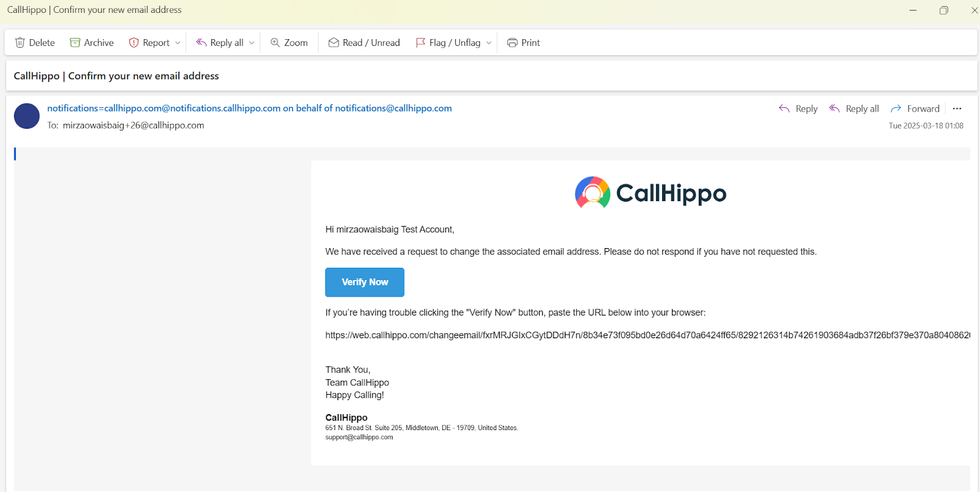Click the Verify Now button
This screenshot has height=492, width=980.
click(x=364, y=282)
